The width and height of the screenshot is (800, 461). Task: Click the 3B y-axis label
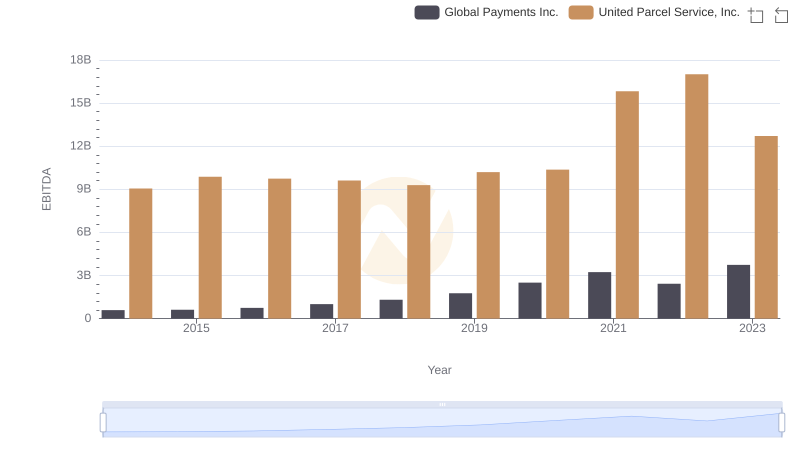coord(84,275)
